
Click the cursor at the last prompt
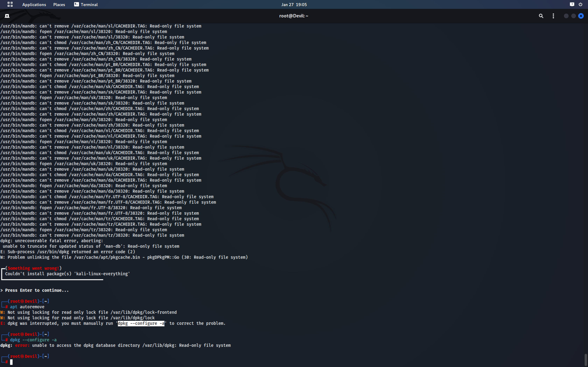click(11, 362)
